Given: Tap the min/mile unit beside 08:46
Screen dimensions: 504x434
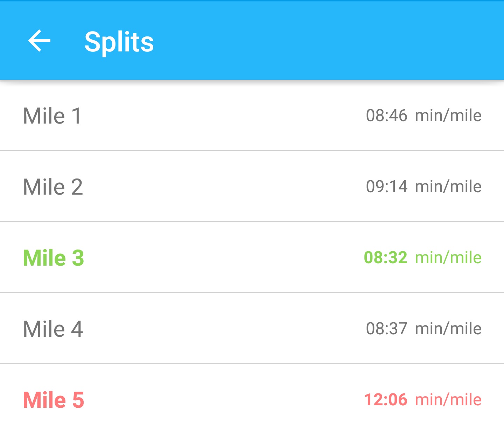Looking at the screenshot, I should (x=448, y=115).
